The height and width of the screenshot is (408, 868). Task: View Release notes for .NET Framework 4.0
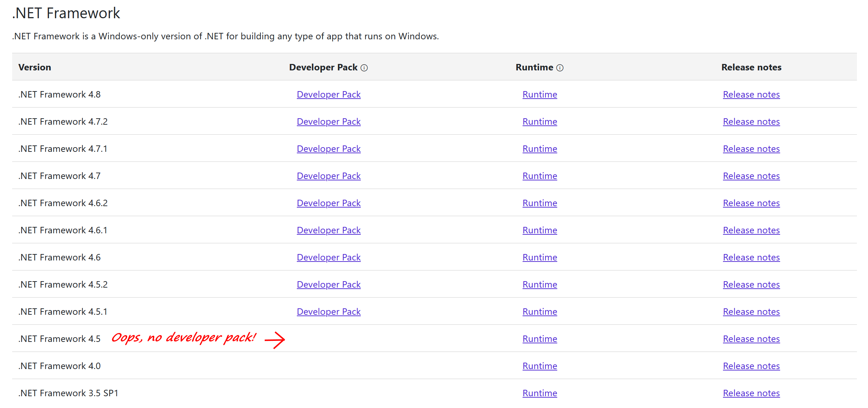tap(751, 366)
